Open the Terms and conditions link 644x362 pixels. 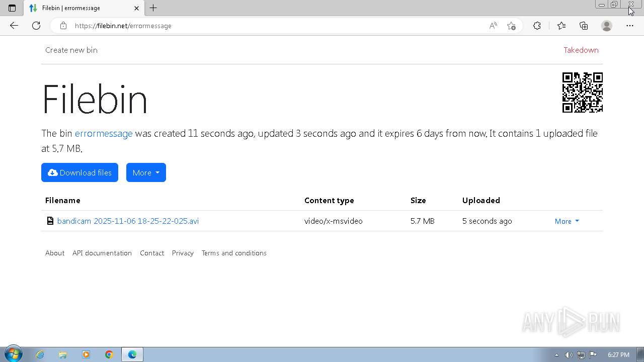[234, 253]
